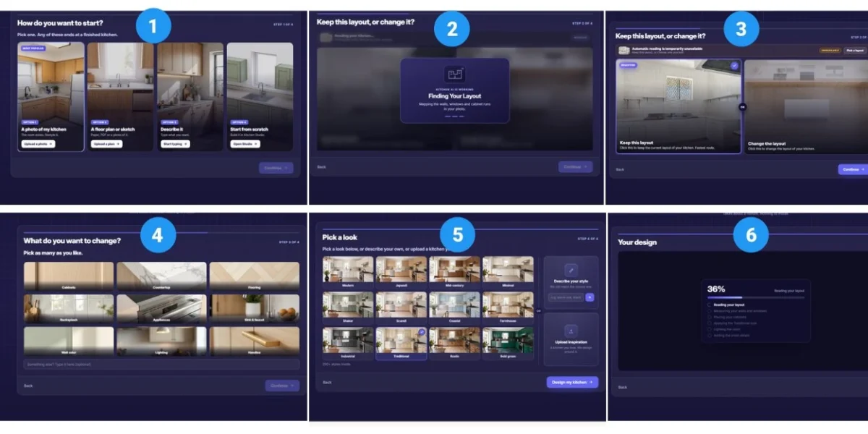868x434 pixels.
Task: Click Continue beneath the Change the layout card
Action: pyautogui.click(x=854, y=169)
